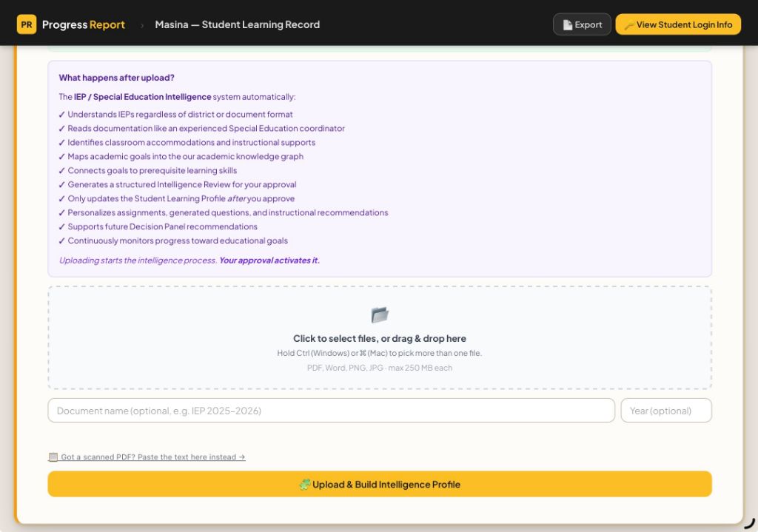
Task: Click the folder icon in the drop zone
Action: [x=380, y=314]
